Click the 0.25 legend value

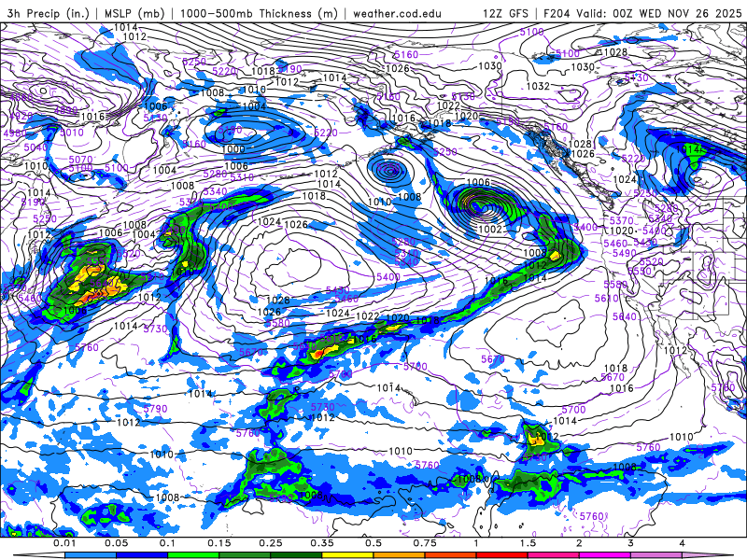click(x=271, y=543)
